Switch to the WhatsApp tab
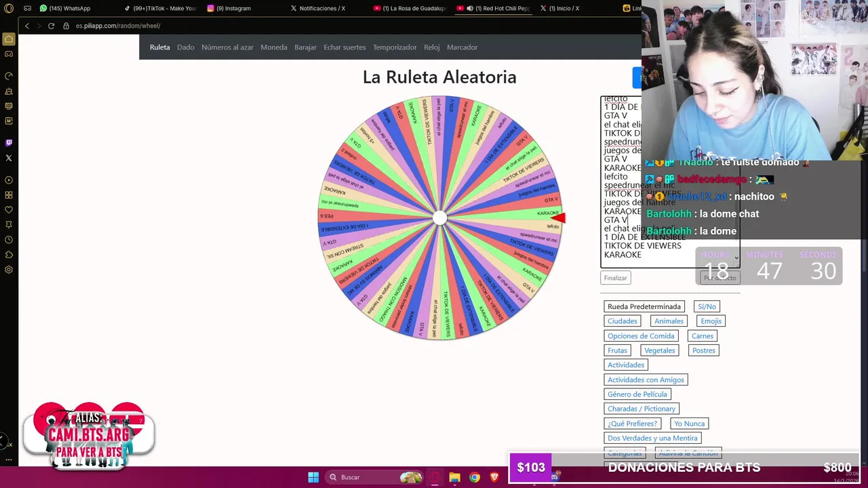This screenshot has width=868, height=488. (x=65, y=8)
